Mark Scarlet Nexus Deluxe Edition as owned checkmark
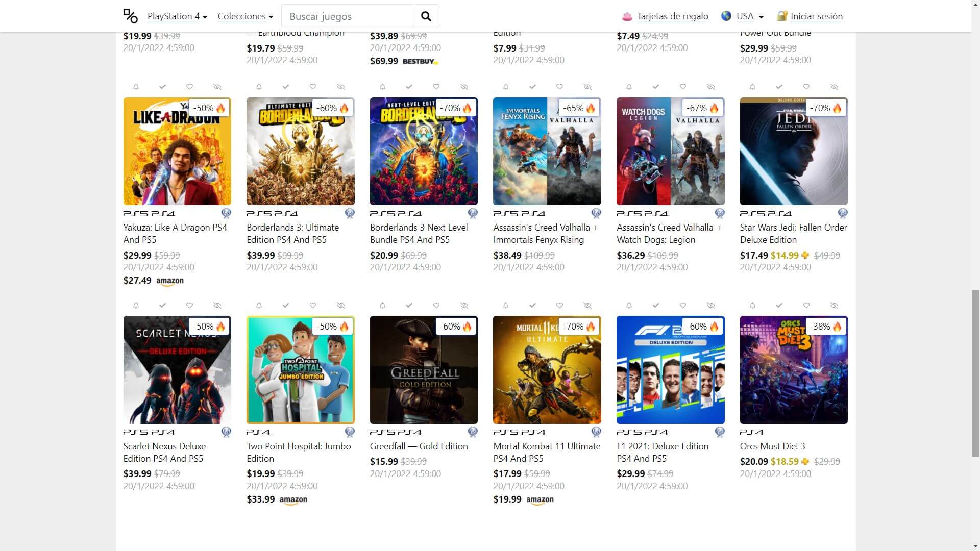The width and height of the screenshot is (980, 551). tap(162, 306)
